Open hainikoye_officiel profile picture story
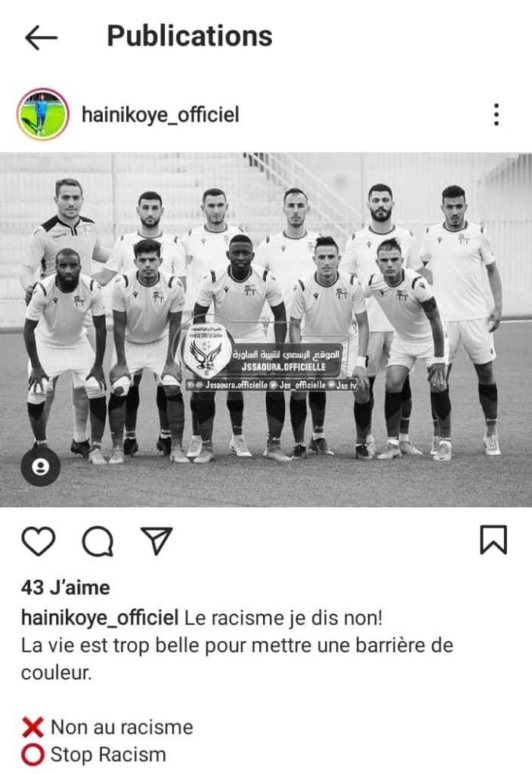Viewport: 532px width, 774px height. coord(42,115)
